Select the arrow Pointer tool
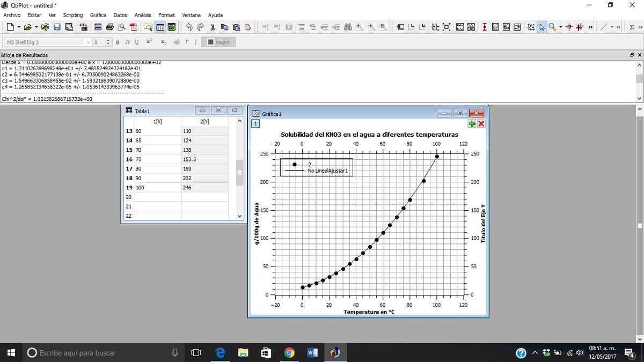Viewport: 644px width, 362px height. (543, 27)
